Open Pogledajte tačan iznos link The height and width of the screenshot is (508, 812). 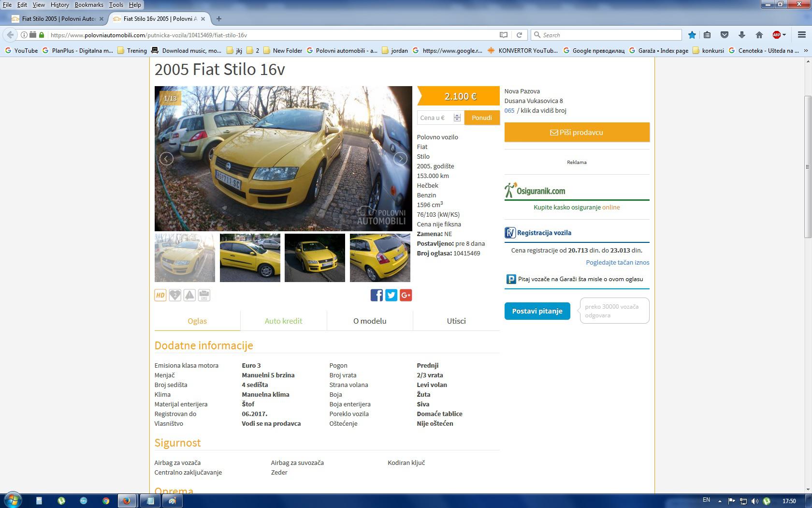[618, 262]
